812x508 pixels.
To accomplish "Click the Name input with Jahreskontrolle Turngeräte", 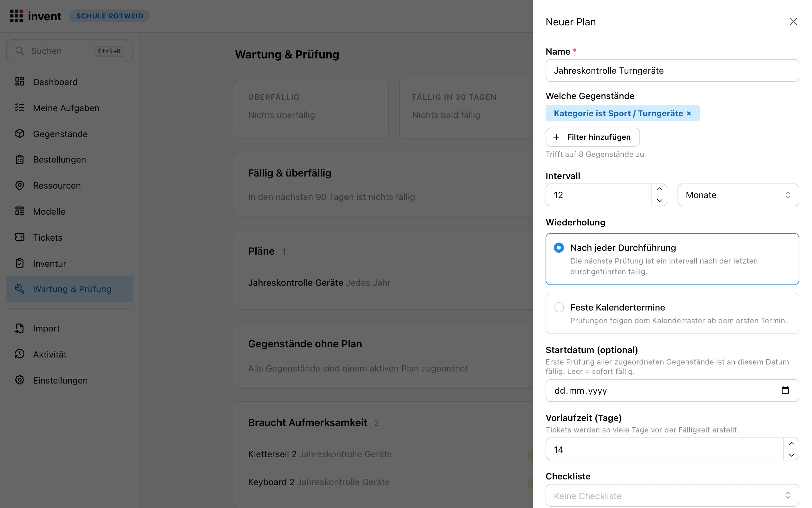I will click(x=672, y=70).
